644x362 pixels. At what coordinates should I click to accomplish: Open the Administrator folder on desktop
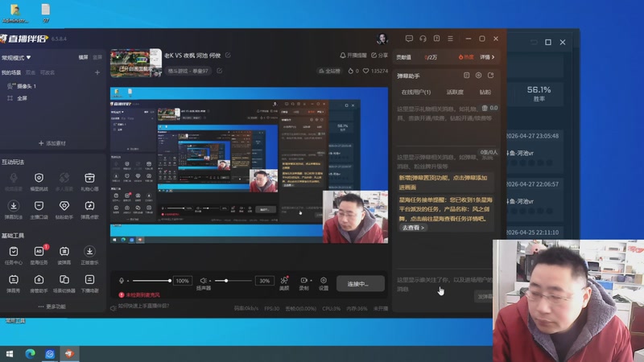[x=15, y=13]
